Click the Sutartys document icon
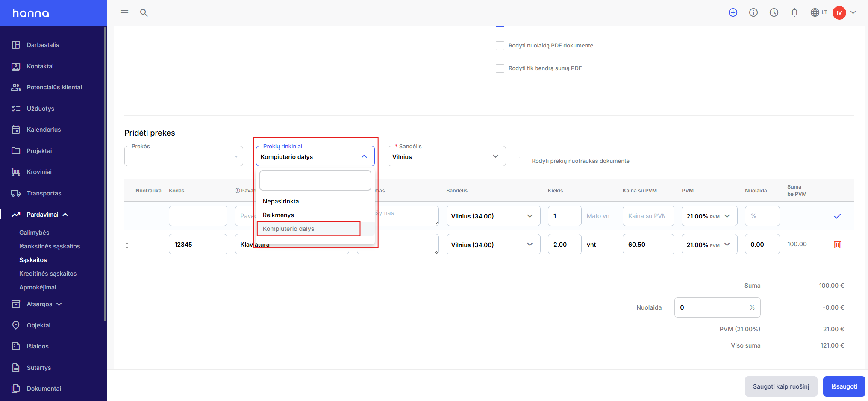This screenshot has width=868, height=401. pos(16,368)
